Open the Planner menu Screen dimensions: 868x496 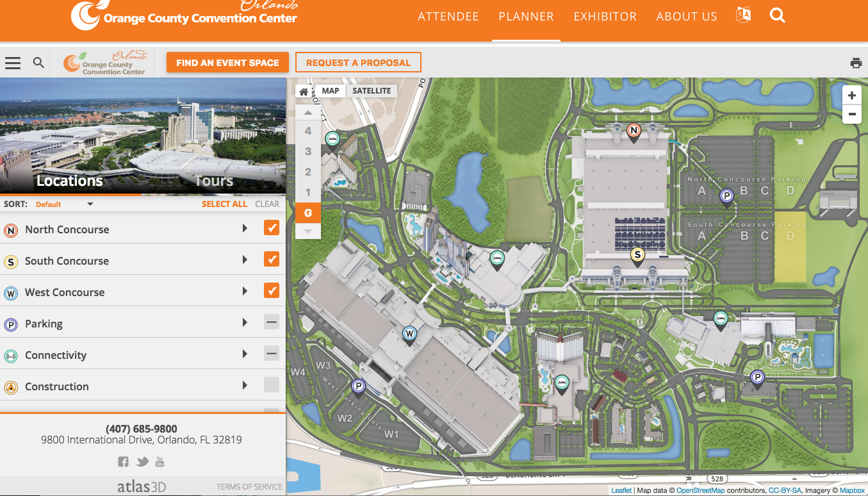pos(527,17)
